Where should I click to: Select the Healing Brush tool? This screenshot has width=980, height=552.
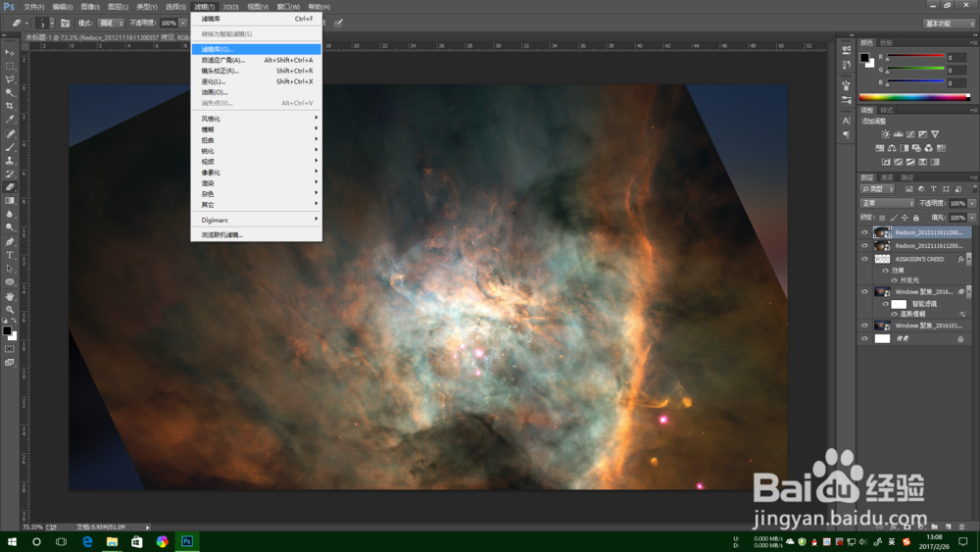(10, 133)
